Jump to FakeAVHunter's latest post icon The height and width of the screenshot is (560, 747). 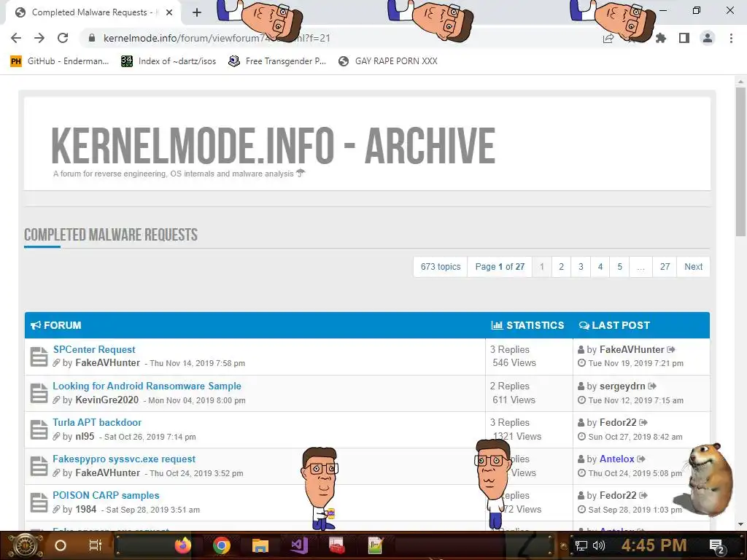pyautogui.click(x=671, y=349)
